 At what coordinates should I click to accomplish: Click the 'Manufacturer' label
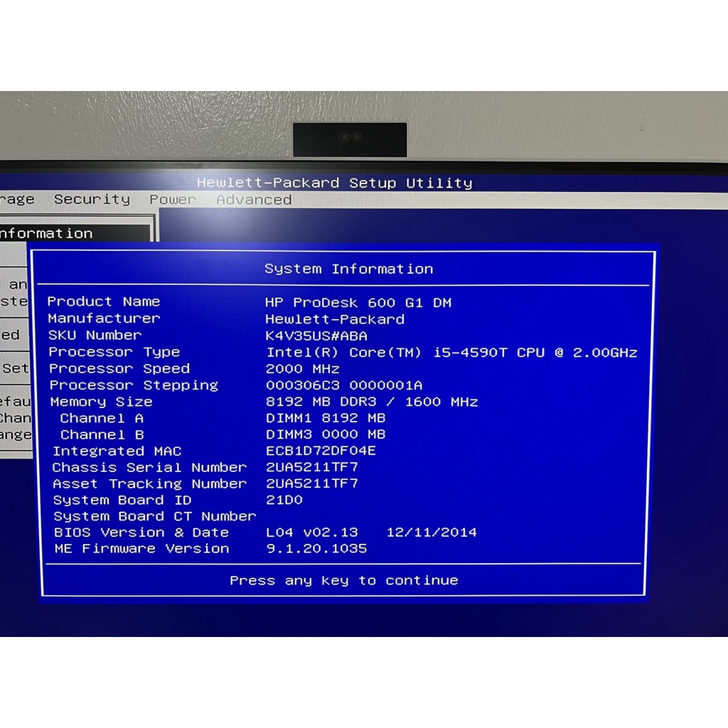click(104, 318)
